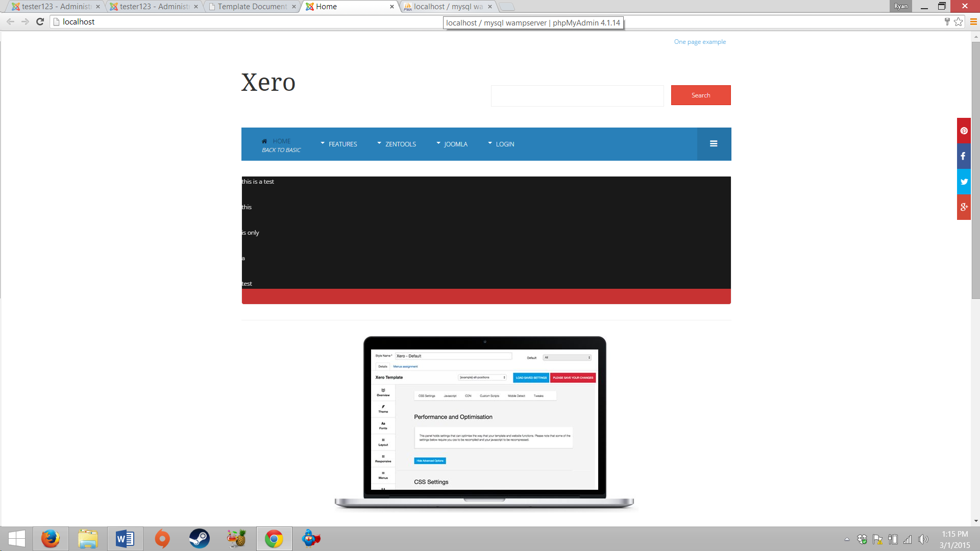Open the blue bird app in taskbar
This screenshot has height=551, width=980.
click(x=311, y=539)
